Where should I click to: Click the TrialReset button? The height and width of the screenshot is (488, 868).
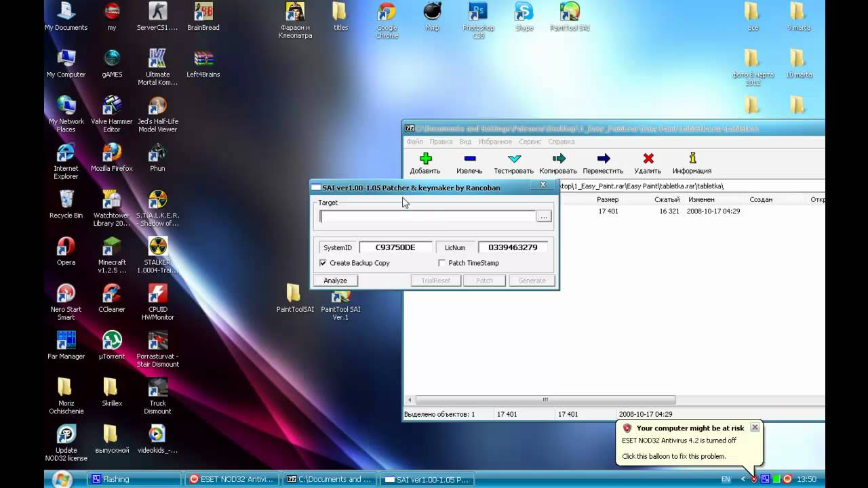(436, 281)
